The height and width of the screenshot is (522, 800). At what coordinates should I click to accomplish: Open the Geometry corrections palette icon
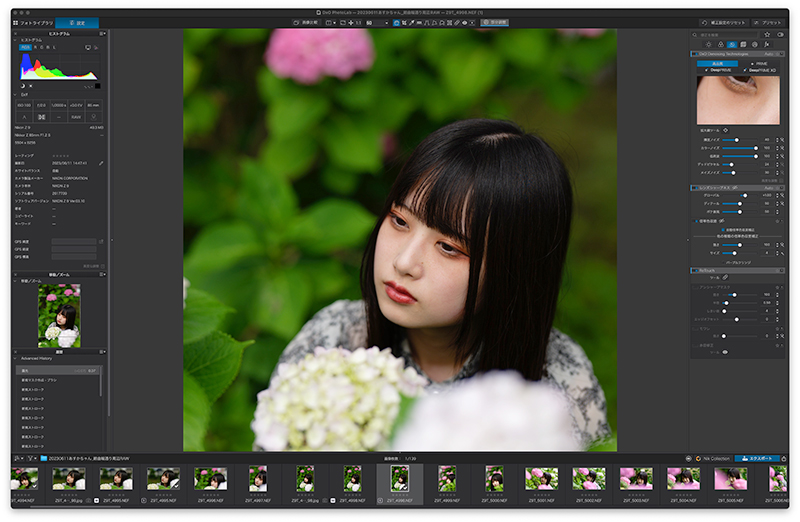pos(743,44)
